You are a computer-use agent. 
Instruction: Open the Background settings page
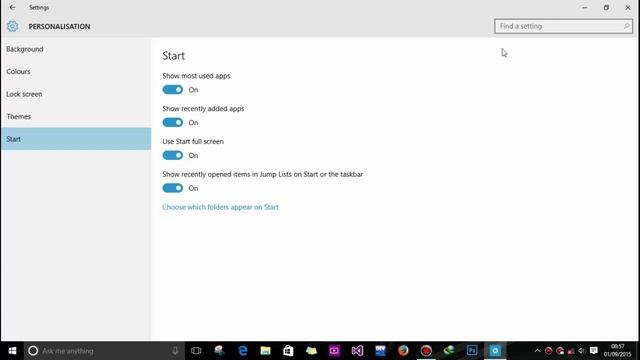(x=76, y=49)
